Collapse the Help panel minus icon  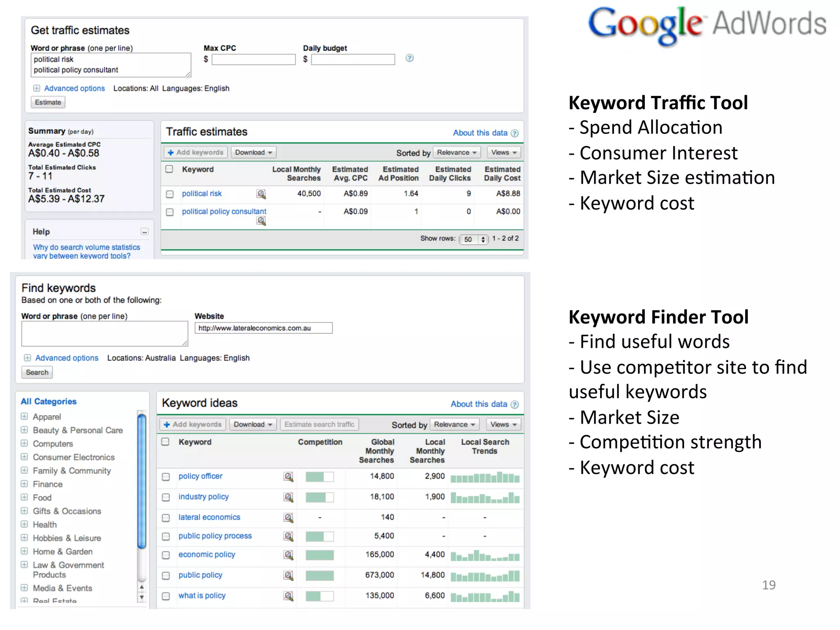tap(144, 232)
